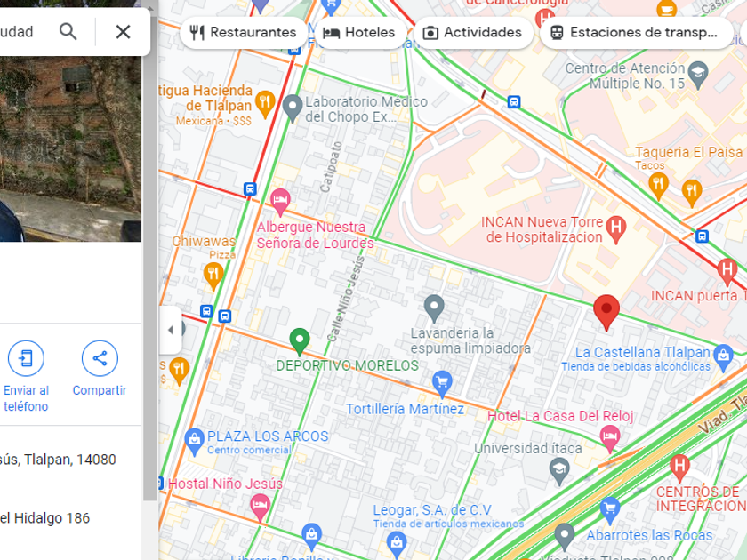The height and width of the screenshot is (560, 747).
Task: Select the Hoteles filter chip
Action: [x=359, y=32]
